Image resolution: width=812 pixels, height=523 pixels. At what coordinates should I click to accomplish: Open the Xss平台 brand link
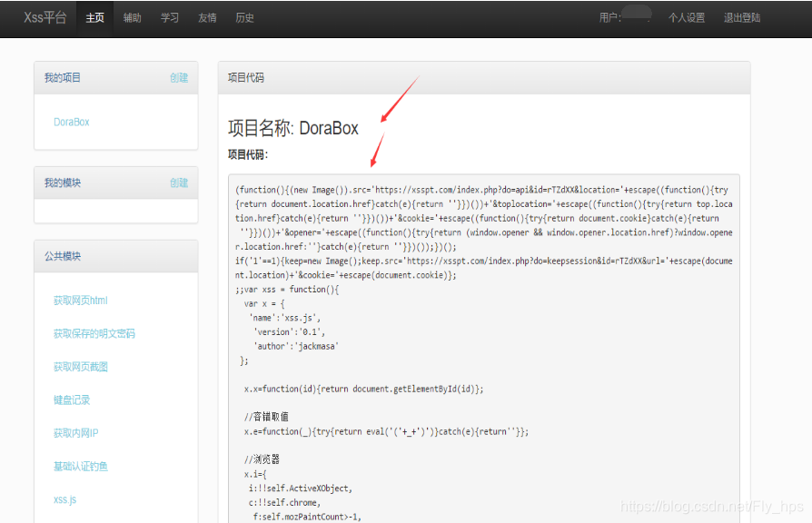(x=45, y=17)
